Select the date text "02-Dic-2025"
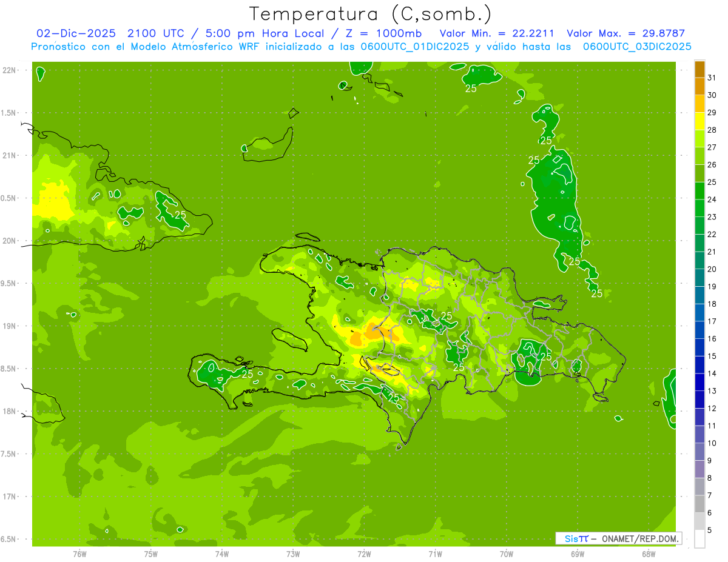 pyautogui.click(x=76, y=34)
